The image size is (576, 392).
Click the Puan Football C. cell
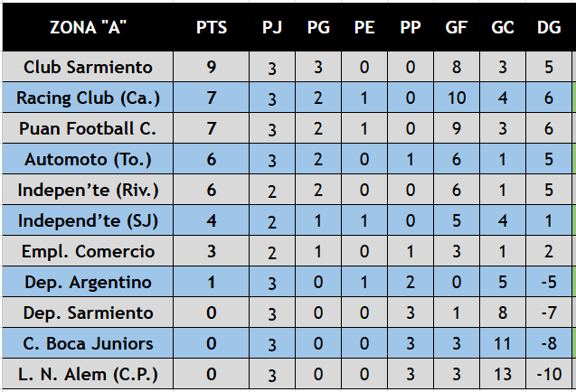click(88, 128)
